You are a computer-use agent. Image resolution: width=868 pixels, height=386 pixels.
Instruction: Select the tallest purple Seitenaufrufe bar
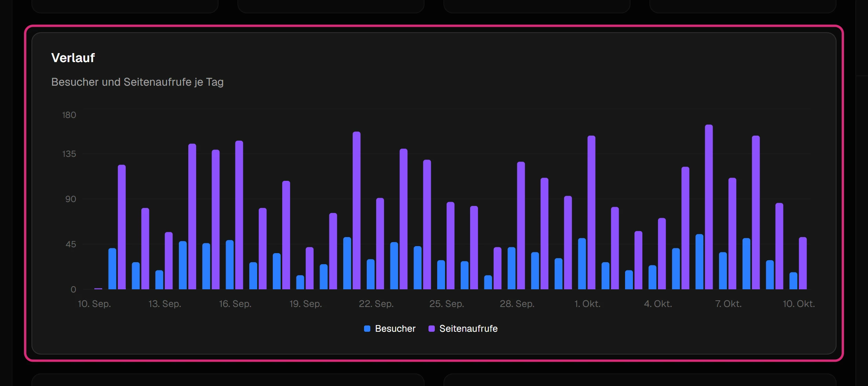pyautogui.click(x=709, y=207)
